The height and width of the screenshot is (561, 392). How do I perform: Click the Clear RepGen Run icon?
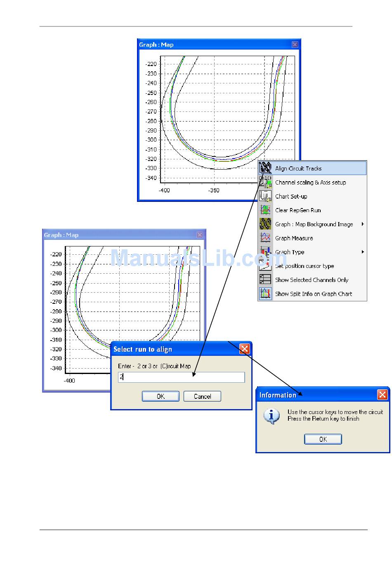pos(265,210)
